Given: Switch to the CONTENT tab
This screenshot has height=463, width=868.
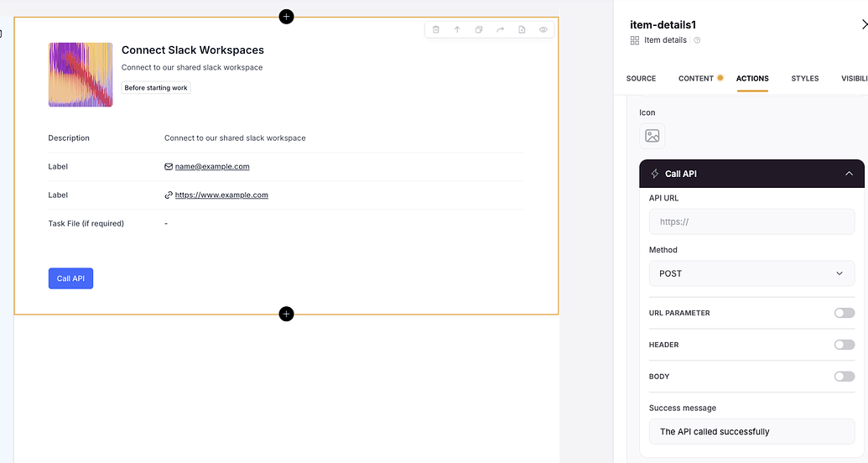Looking at the screenshot, I should point(696,79).
